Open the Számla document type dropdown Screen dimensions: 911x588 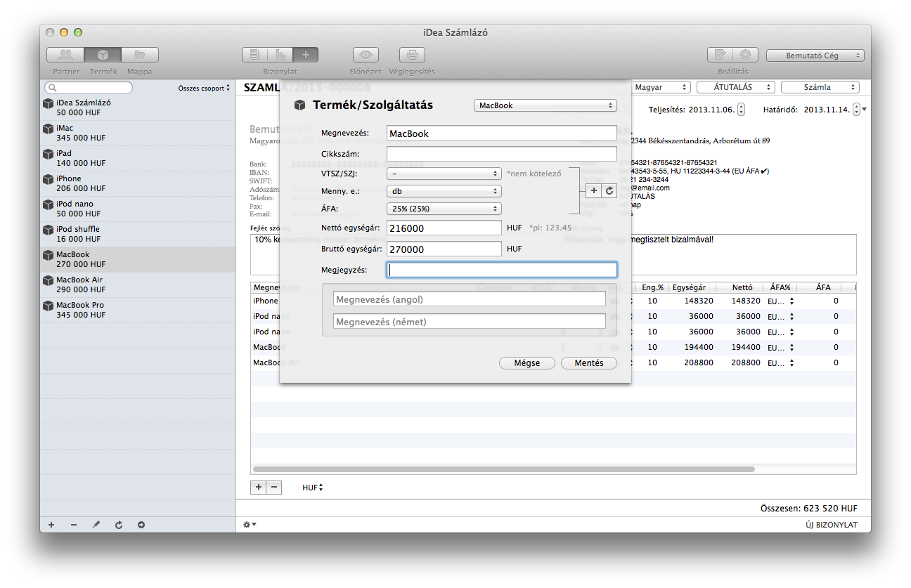pyautogui.click(x=820, y=87)
